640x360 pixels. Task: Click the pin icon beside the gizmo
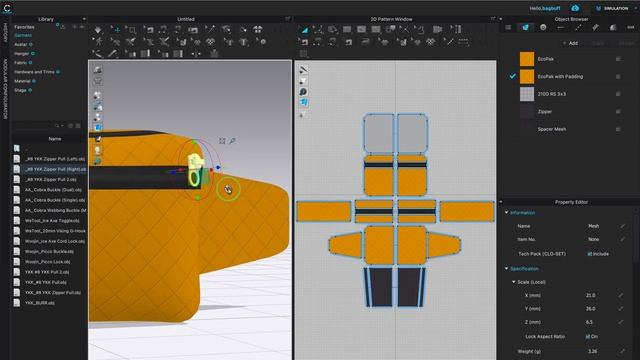tap(232, 141)
